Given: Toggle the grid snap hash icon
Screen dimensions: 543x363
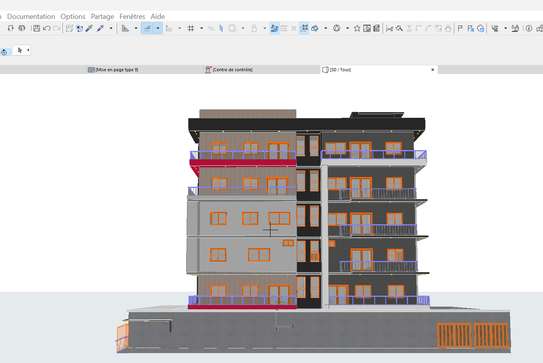Looking at the screenshot, I should pos(191,28).
